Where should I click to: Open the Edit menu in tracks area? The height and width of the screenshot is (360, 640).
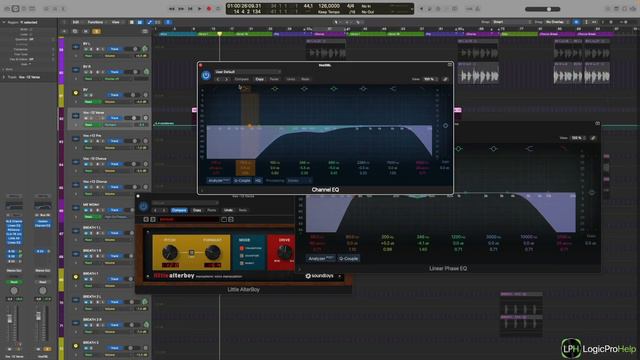(x=76, y=22)
